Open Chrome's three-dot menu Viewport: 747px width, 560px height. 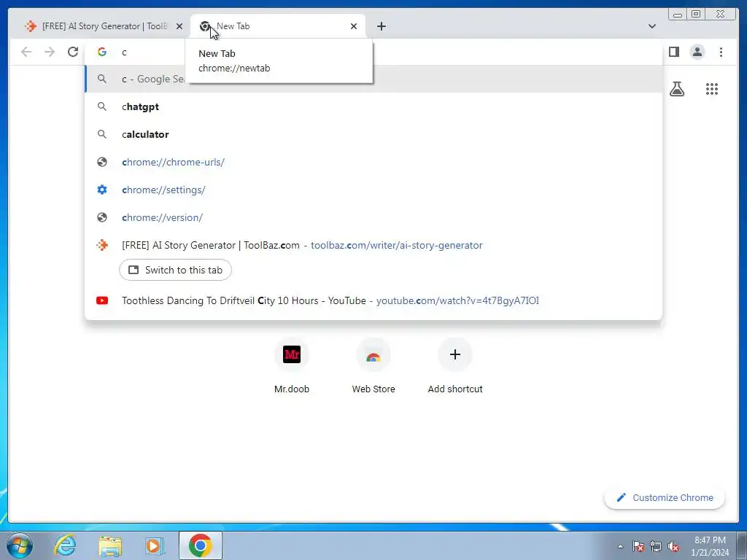721,52
